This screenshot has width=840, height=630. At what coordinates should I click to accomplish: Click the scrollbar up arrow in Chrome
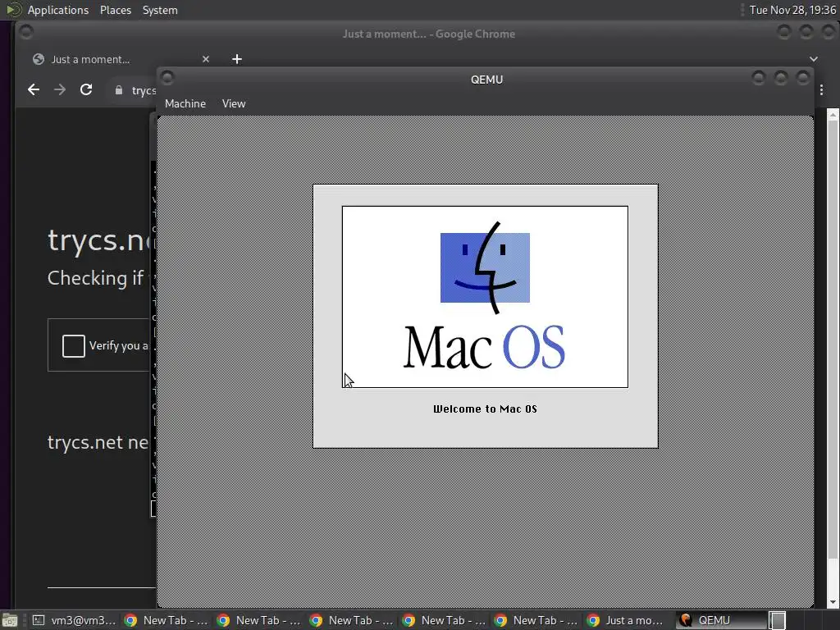coord(833,114)
